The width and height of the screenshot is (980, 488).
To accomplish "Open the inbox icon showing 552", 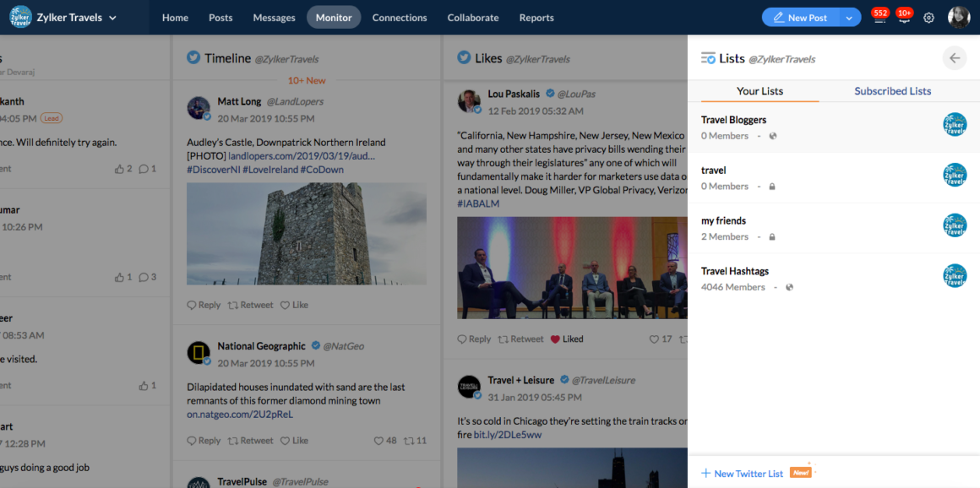I will pos(879,18).
